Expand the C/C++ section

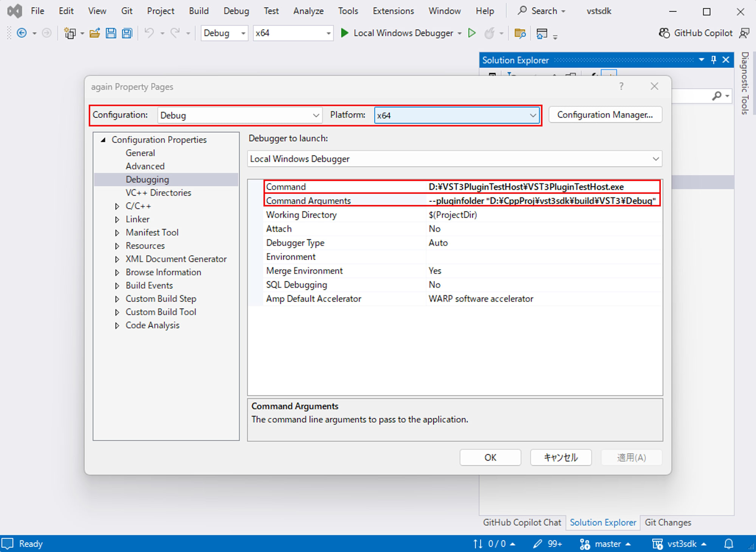pyautogui.click(x=118, y=206)
